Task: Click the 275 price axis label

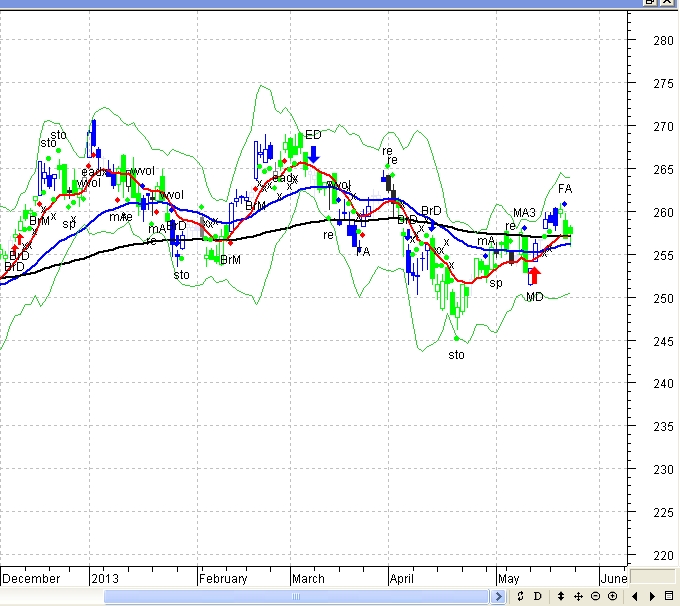Action: click(x=663, y=84)
